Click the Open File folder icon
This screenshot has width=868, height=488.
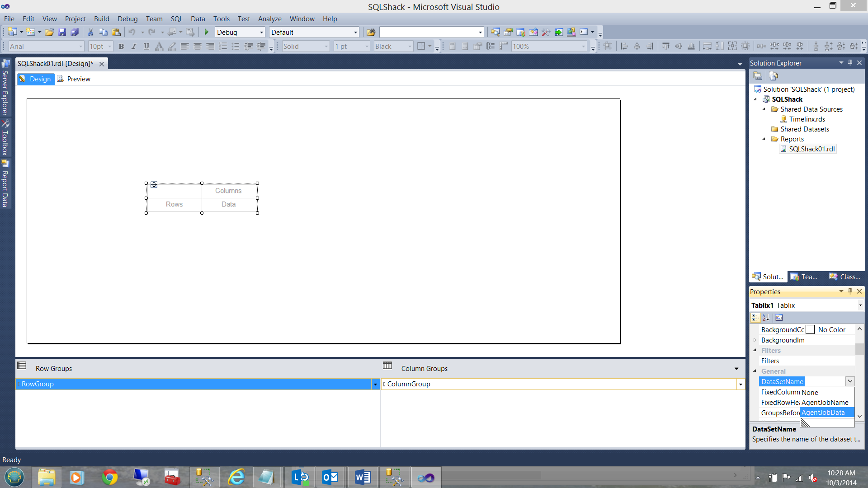49,32
